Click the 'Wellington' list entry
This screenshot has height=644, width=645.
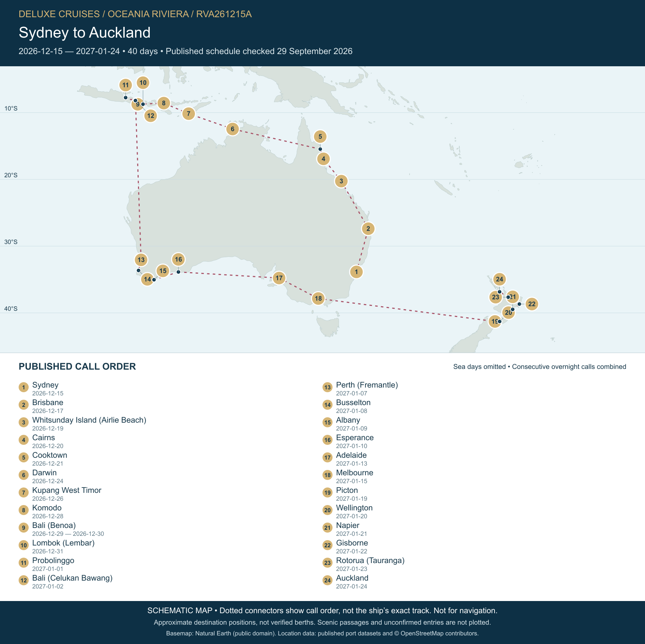(354, 508)
